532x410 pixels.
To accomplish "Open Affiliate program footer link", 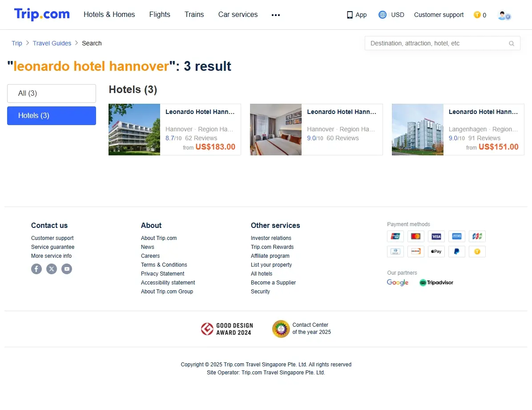I will click(270, 256).
